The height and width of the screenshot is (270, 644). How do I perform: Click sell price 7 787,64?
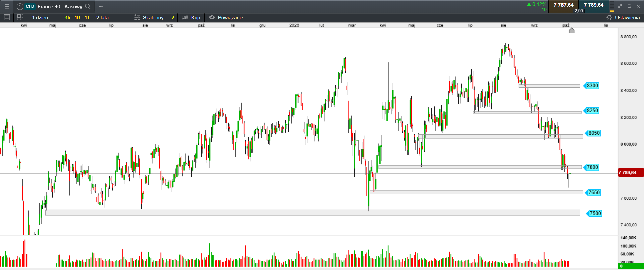pos(563,5)
